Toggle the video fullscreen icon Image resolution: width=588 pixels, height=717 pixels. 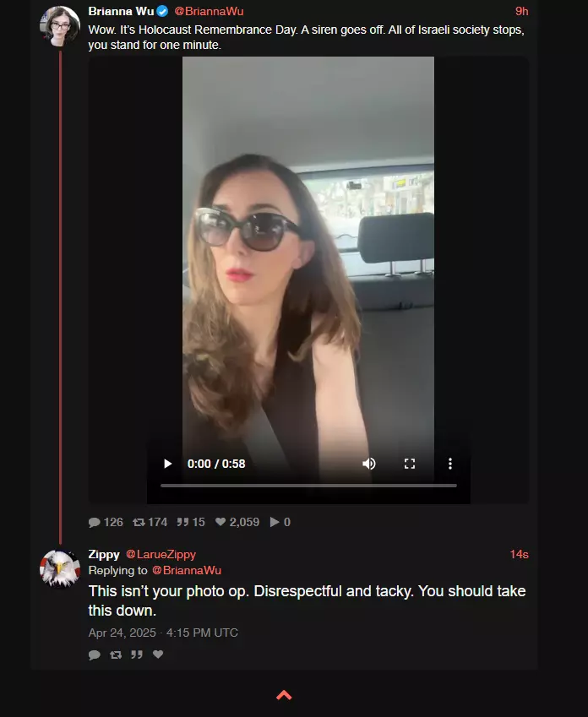click(x=410, y=464)
